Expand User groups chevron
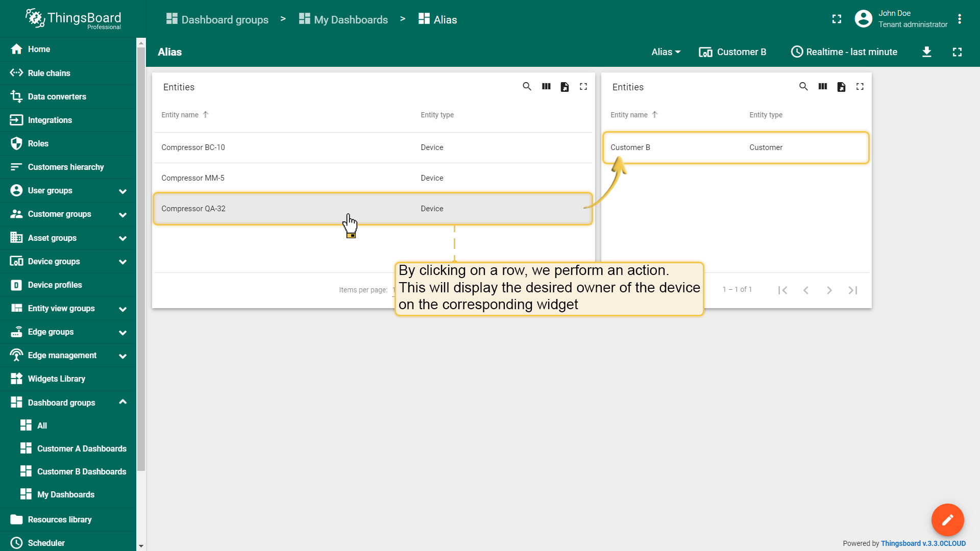Viewport: 980px width, 551px height. pyautogui.click(x=122, y=191)
